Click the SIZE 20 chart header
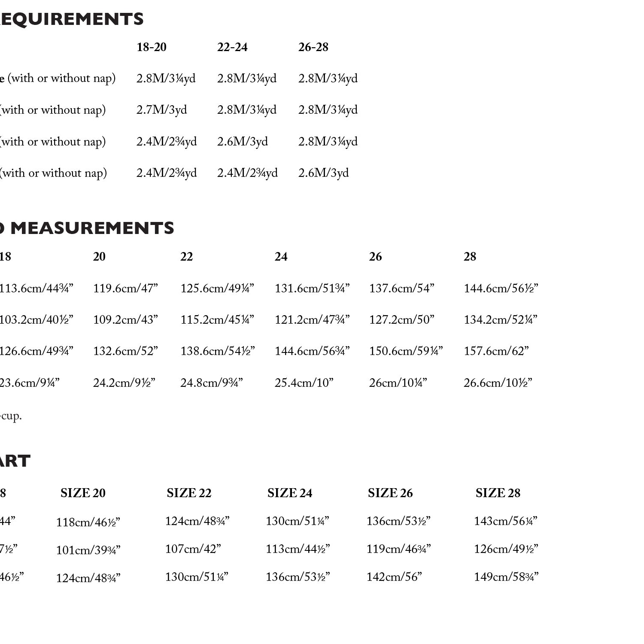Image resolution: width=644 pixels, height=644 pixels. [x=83, y=493]
